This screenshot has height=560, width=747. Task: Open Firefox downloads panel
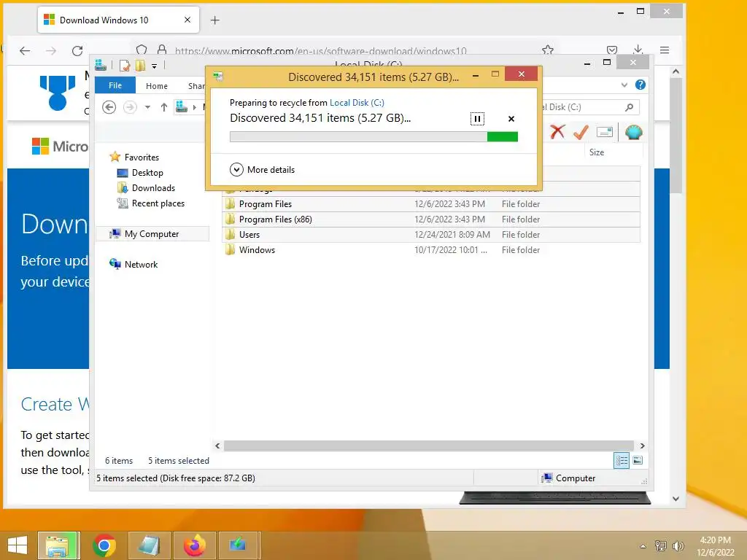(x=638, y=50)
